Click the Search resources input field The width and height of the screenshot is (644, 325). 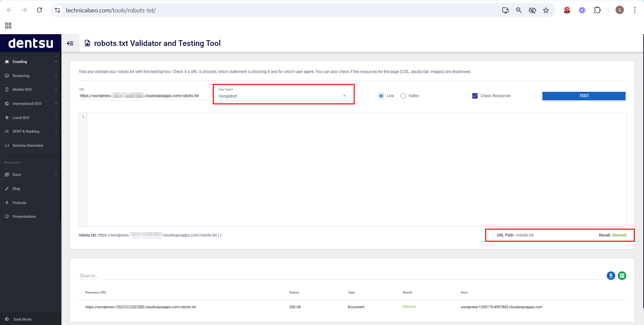pos(340,276)
